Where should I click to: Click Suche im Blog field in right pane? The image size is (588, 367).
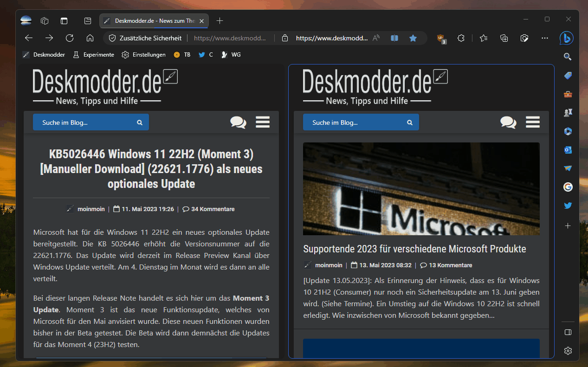coord(361,122)
